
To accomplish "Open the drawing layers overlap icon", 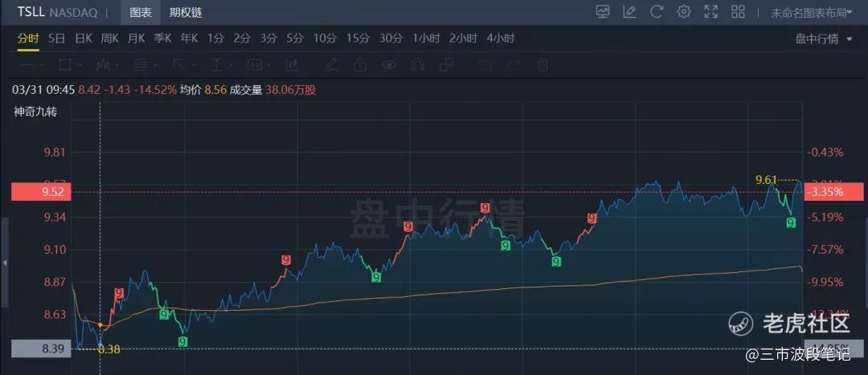I will click(447, 65).
